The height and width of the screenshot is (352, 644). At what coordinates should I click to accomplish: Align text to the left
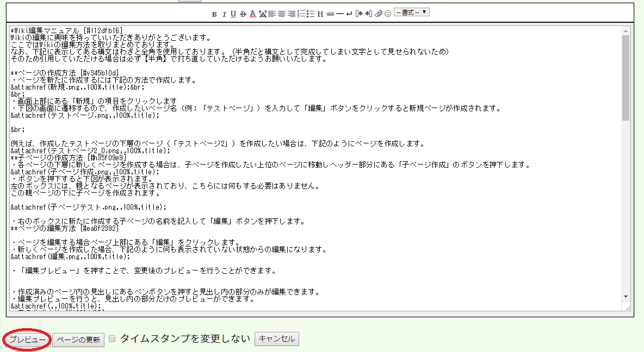pos(271,14)
